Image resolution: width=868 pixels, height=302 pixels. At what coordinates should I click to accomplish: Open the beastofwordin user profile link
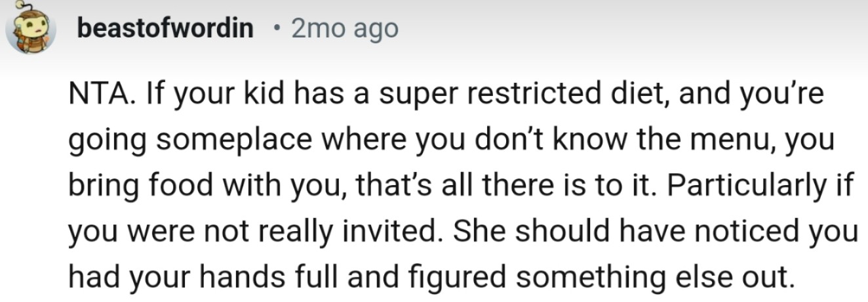point(165,28)
